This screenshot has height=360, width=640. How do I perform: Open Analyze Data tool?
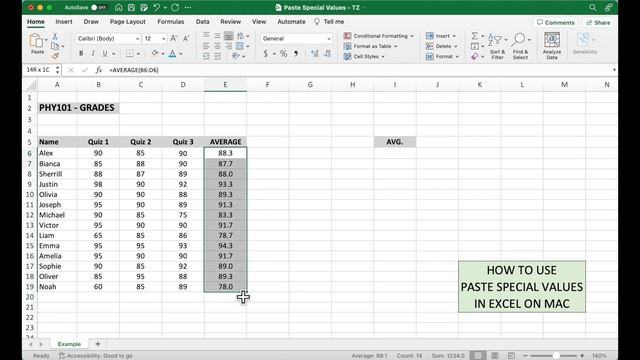click(x=552, y=46)
